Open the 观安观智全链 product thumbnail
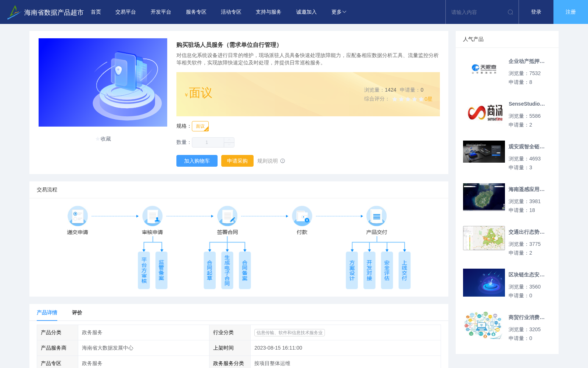 (x=484, y=152)
